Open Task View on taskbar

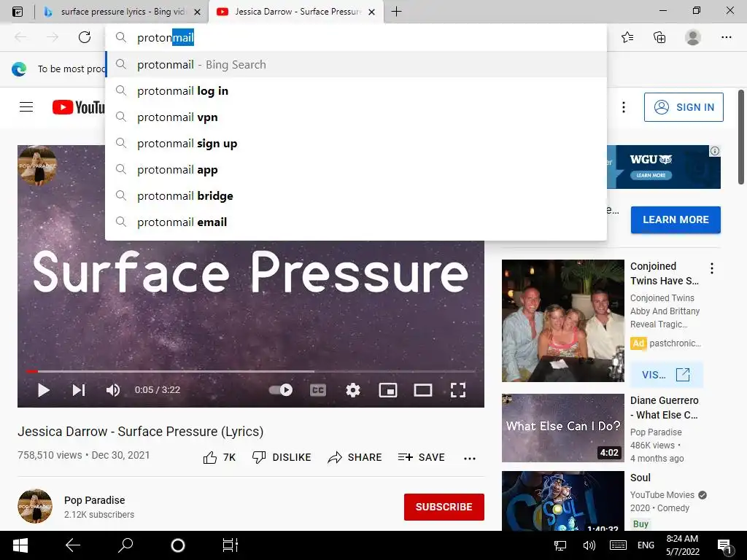pos(230,545)
